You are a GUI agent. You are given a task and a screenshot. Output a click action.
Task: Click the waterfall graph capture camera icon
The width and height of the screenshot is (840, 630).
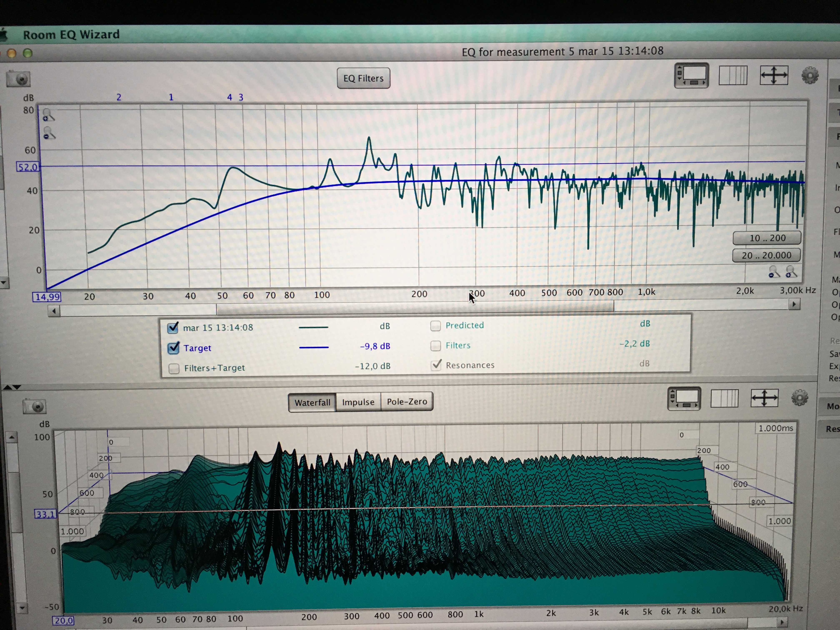coord(34,407)
